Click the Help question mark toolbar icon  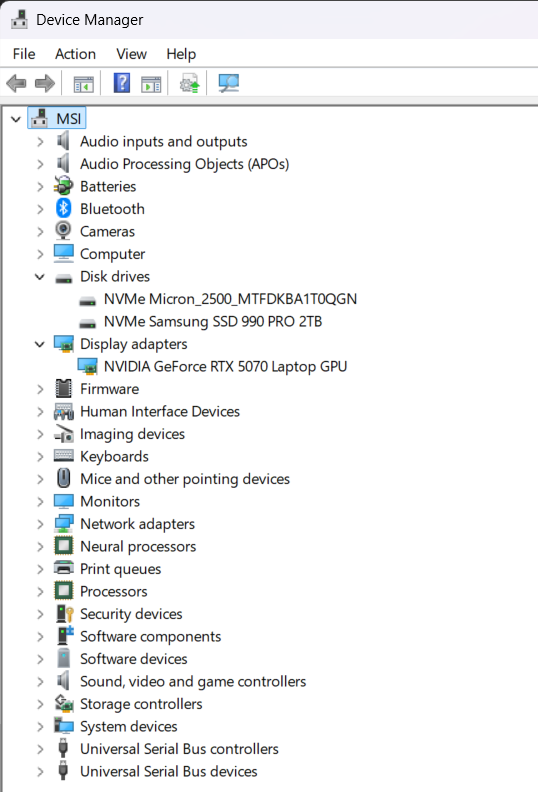point(122,83)
